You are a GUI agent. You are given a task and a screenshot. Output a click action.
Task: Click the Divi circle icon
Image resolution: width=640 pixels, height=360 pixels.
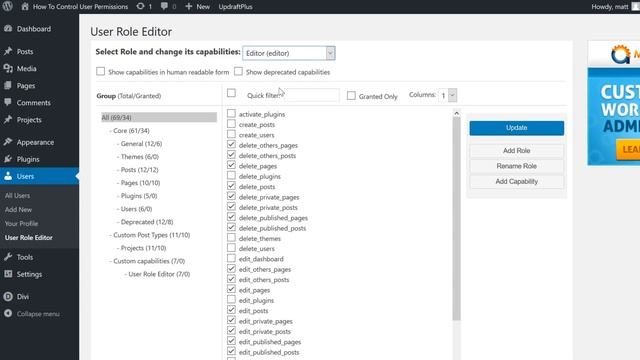point(8,297)
